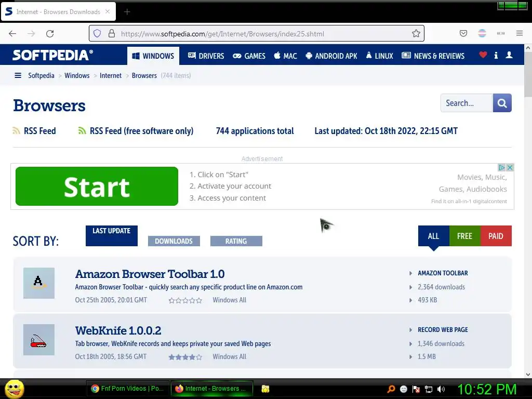Filter to ALL applications
Image resolution: width=532 pixels, height=399 pixels.
point(434,236)
